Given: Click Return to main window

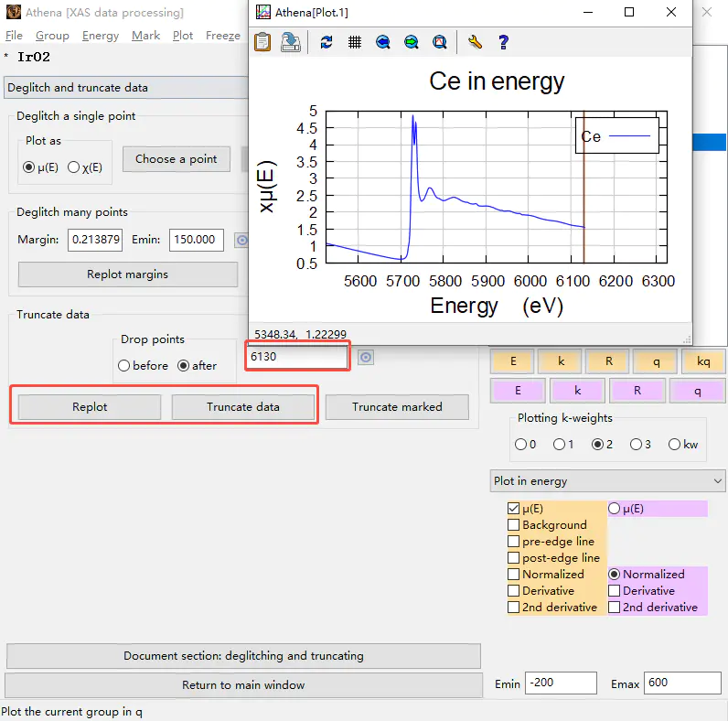Looking at the screenshot, I should [243, 685].
